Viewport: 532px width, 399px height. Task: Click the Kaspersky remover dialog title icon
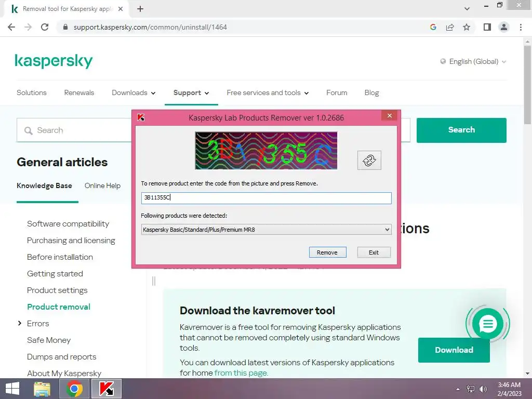tap(141, 118)
